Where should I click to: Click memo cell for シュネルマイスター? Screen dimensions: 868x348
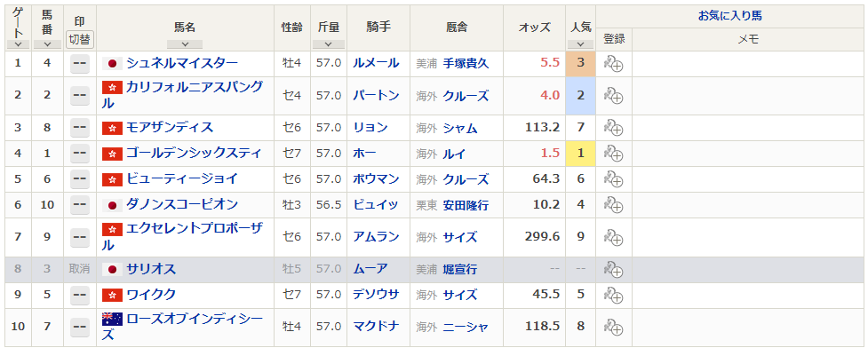pyautogui.click(x=748, y=64)
